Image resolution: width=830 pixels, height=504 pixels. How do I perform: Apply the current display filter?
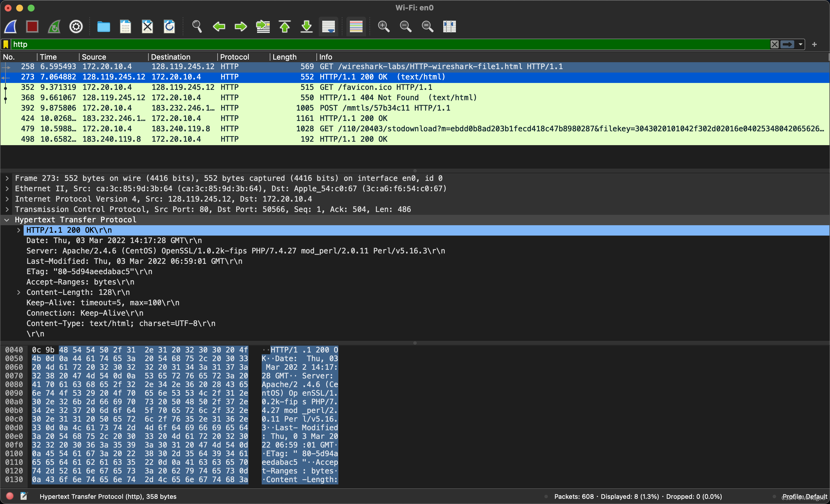coord(787,44)
